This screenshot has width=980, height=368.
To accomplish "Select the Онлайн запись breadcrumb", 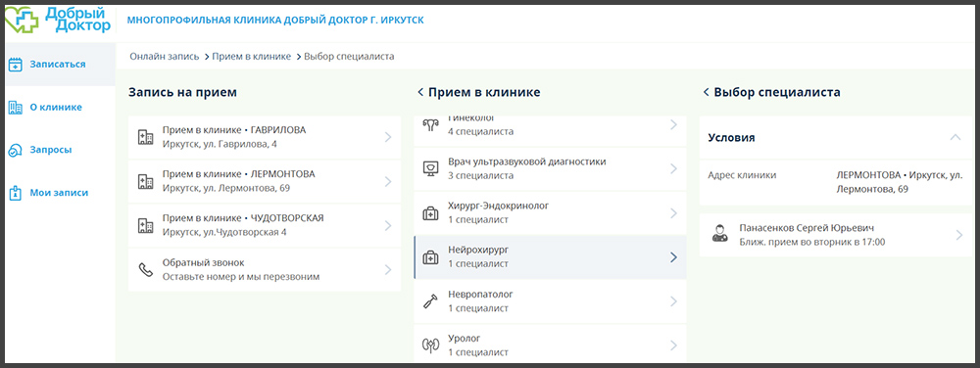I will tap(165, 56).
